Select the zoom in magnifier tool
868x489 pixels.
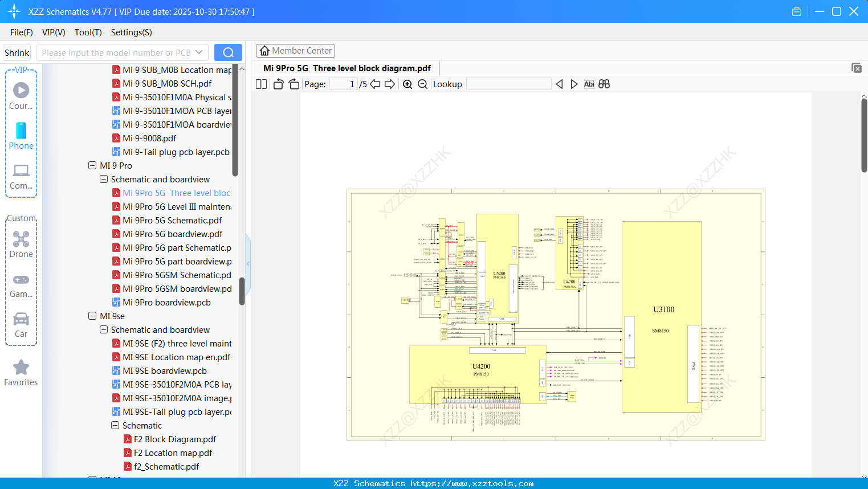click(x=407, y=84)
